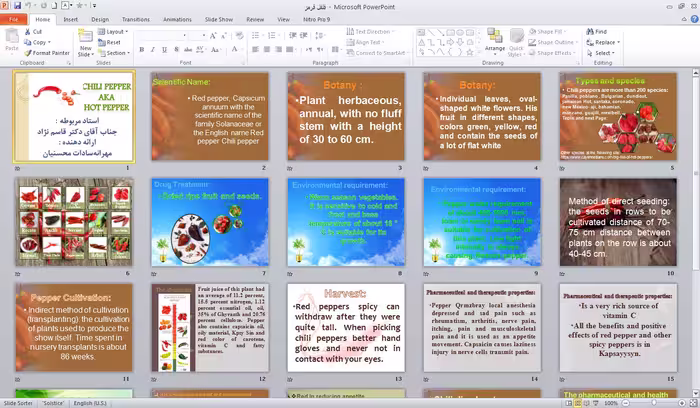This screenshot has width=700, height=408.
Task: Switch to the Transitions tab
Action: pyautogui.click(x=136, y=19)
